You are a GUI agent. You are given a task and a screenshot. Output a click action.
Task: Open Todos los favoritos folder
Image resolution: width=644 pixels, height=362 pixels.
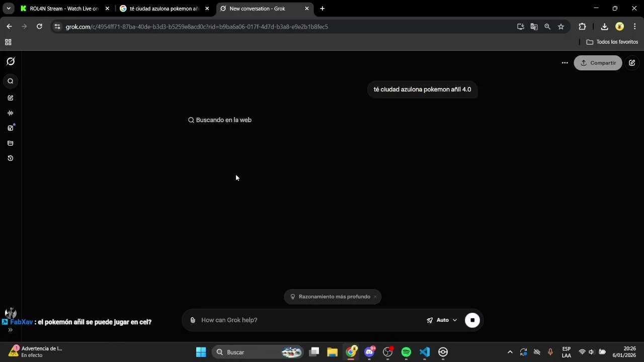[612, 42]
